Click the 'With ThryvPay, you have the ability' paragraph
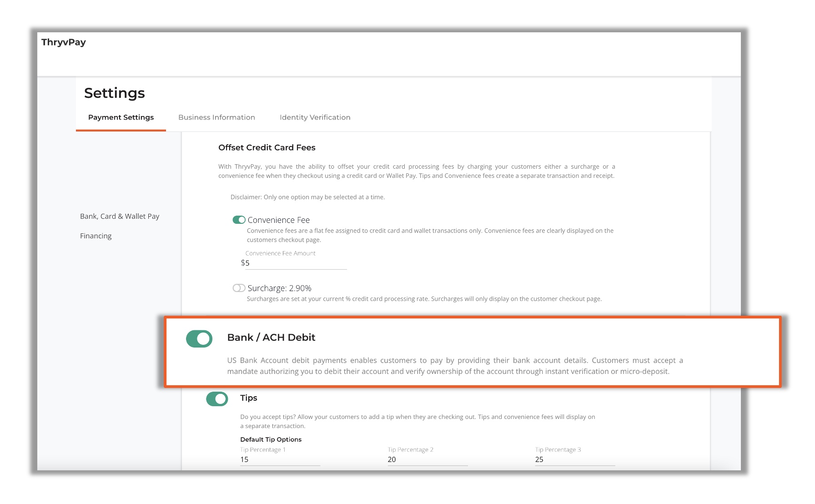 (x=417, y=171)
